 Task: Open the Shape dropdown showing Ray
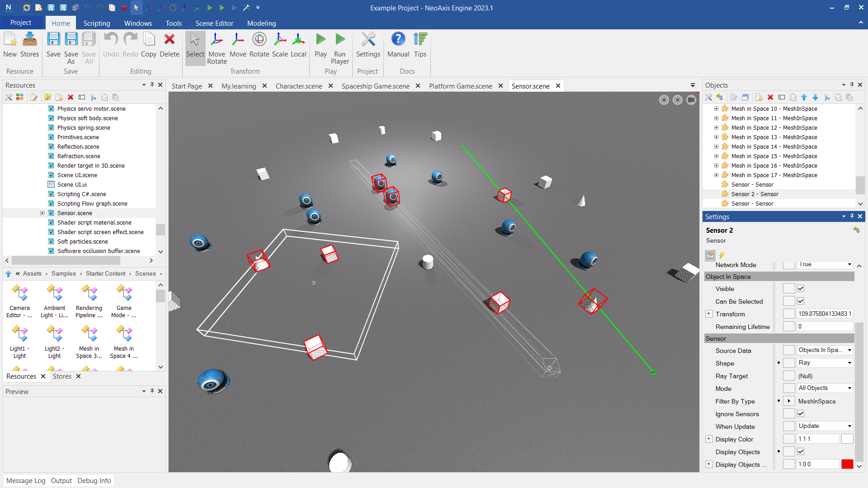(825, 363)
